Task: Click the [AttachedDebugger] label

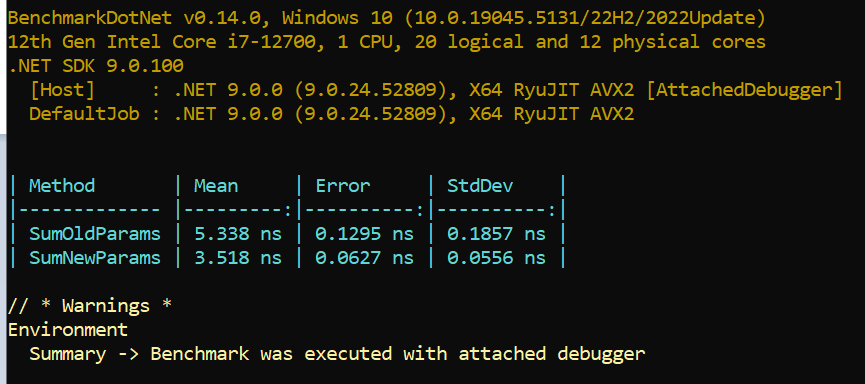Action: tap(744, 90)
